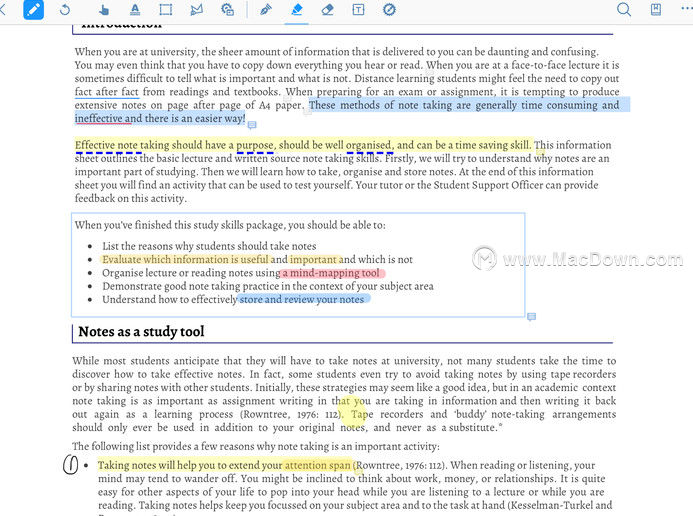693x516 pixels.
Task: Open small yellow note near 'This information'
Action: point(540,152)
